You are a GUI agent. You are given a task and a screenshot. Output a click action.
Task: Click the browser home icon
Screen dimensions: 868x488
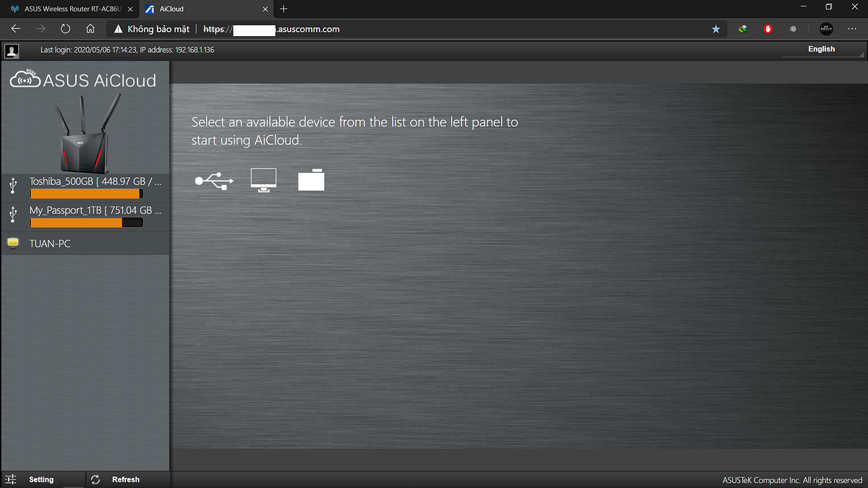[90, 29]
